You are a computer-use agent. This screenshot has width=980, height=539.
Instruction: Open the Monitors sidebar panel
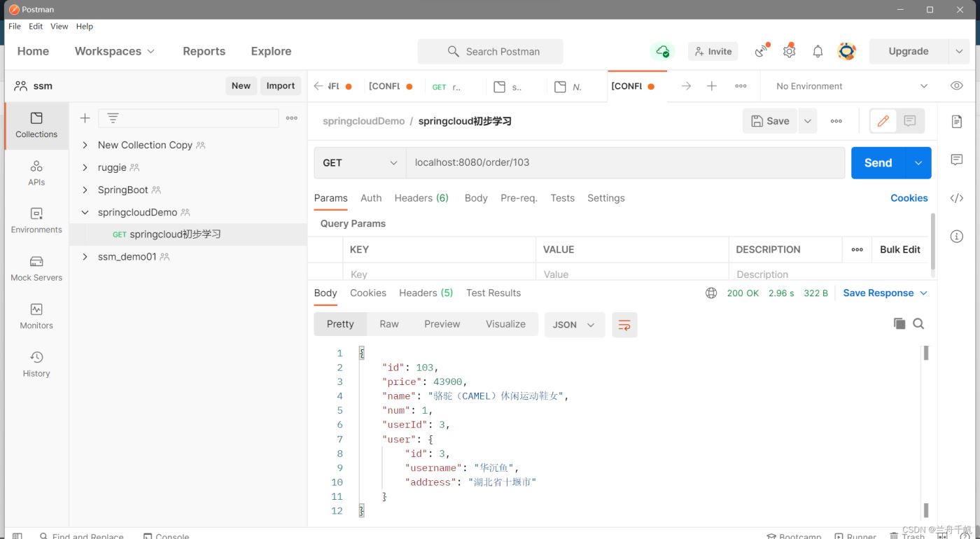(x=36, y=316)
